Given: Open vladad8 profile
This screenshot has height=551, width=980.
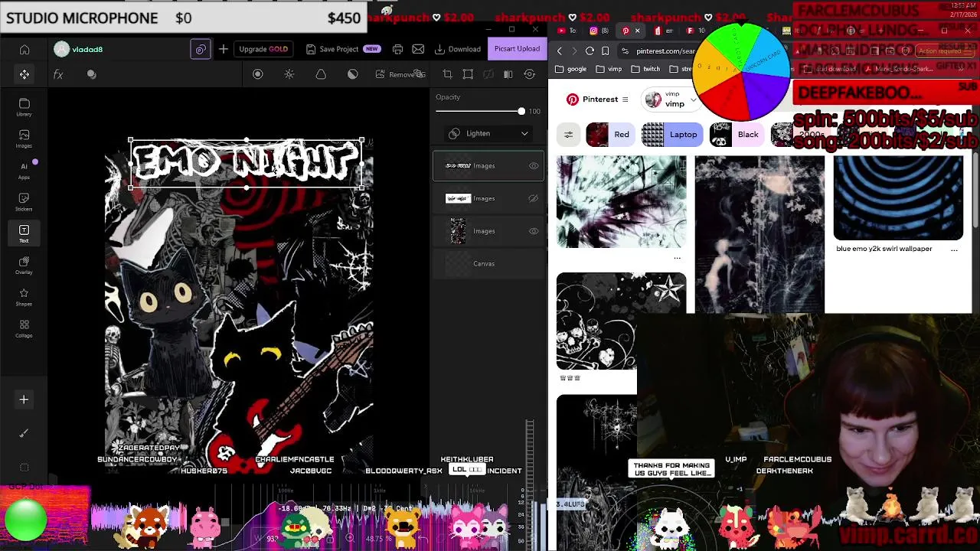Looking at the screenshot, I should tap(78, 50).
